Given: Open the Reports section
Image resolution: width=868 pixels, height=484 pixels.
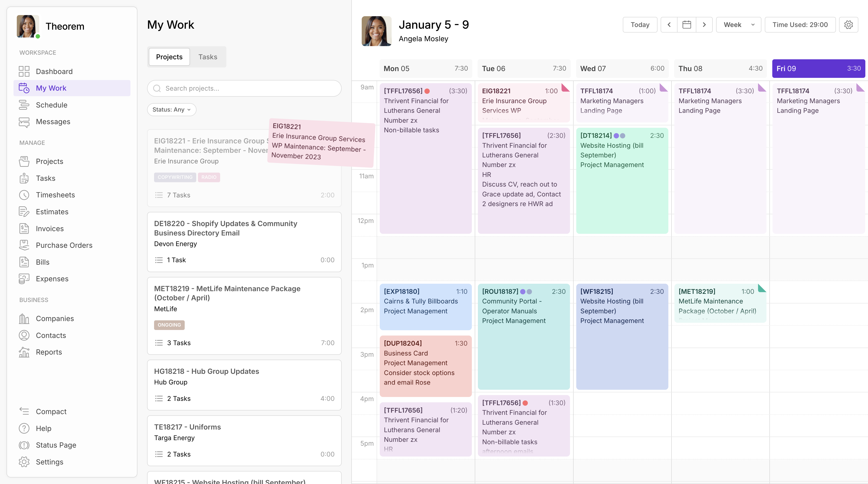Looking at the screenshot, I should click(x=49, y=352).
